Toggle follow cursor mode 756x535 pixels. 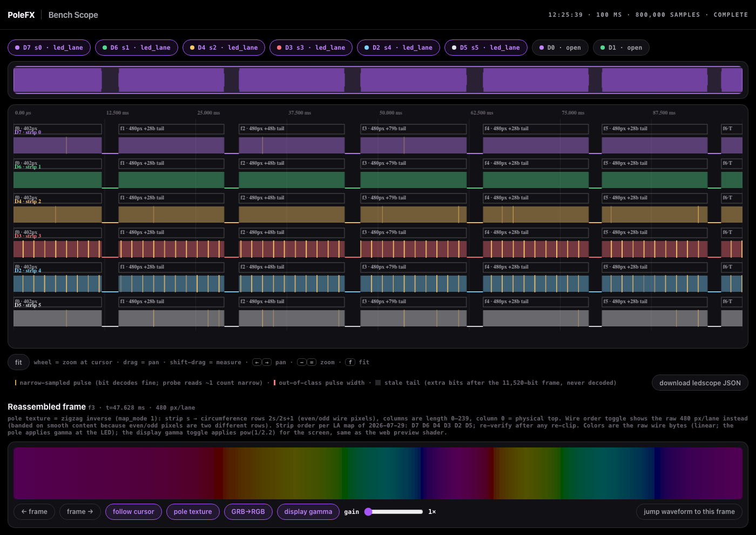(133, 511)
